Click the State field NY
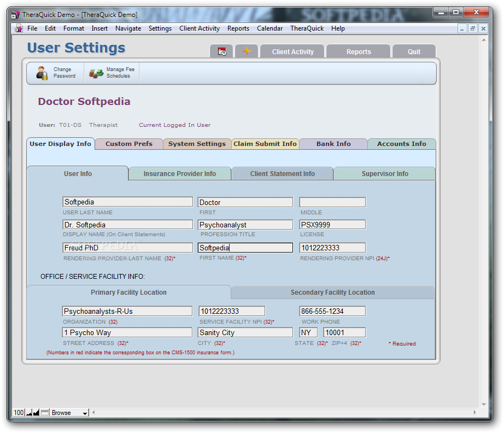Image resolution: width=504 pixels, height=433 pixels. pyautogui.click(x=308, y=332)
